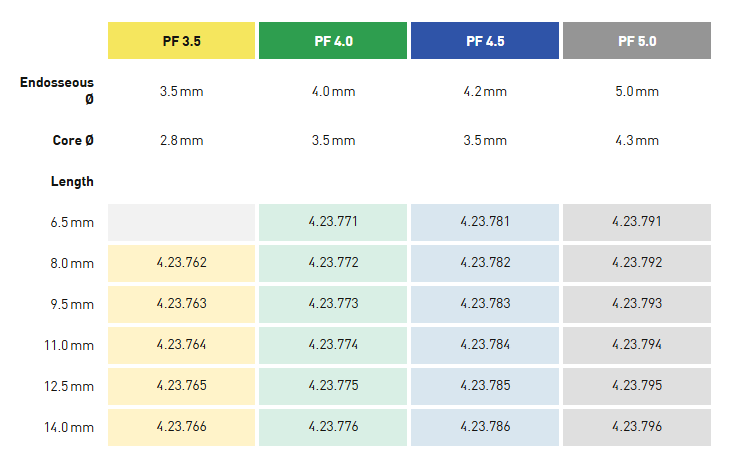Select the empty PF 3.5 6.5 mm cell

tap(182, 222)
